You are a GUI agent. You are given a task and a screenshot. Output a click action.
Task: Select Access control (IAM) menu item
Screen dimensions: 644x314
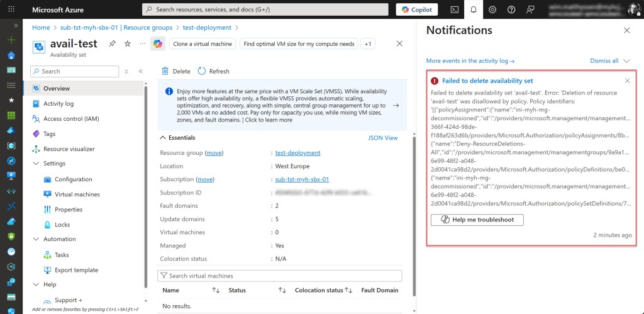(70, 119)
